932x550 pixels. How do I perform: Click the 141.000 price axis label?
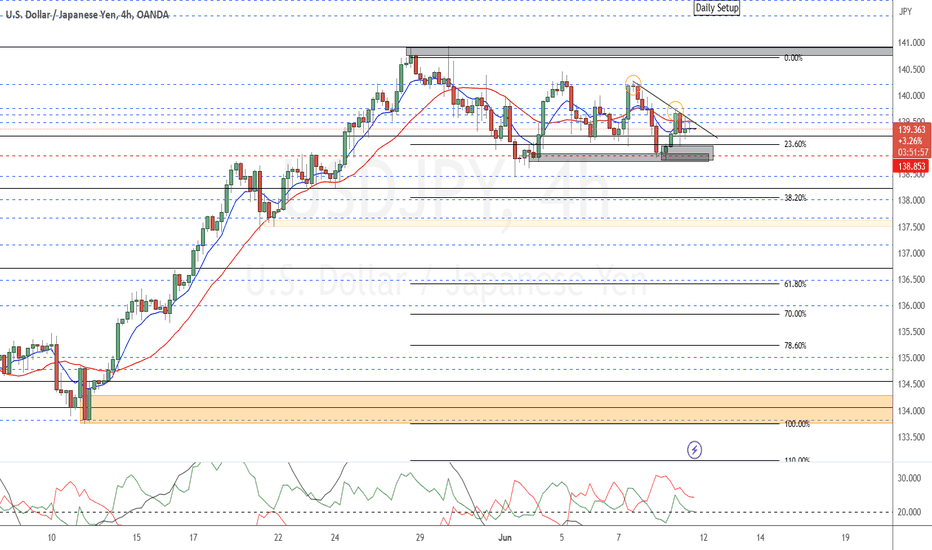click(911, 43)
